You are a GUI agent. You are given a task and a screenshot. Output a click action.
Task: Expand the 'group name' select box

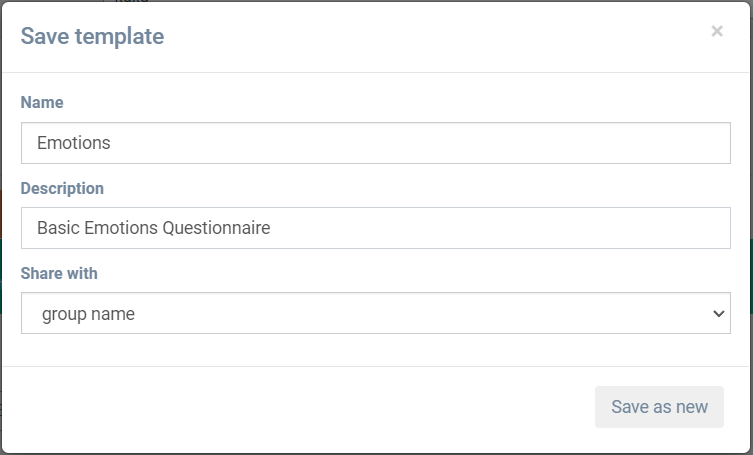click(375, 314)
